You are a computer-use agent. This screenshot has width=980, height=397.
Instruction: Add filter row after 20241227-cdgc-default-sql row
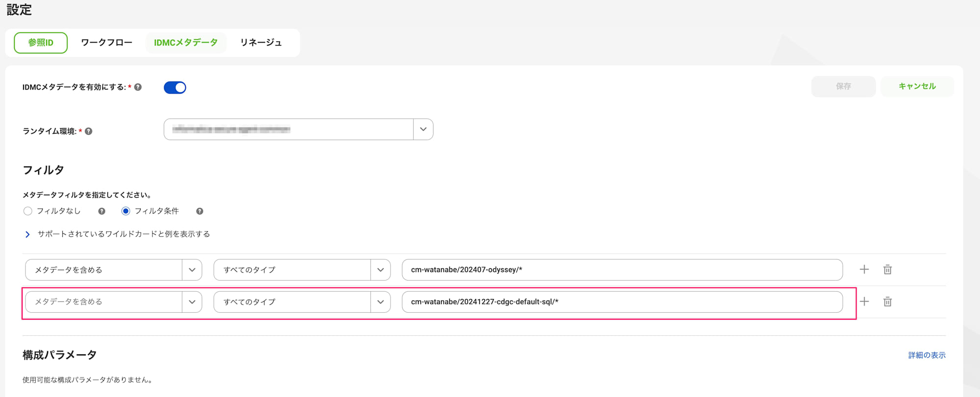pyautogui.click(x=864, y=302)
